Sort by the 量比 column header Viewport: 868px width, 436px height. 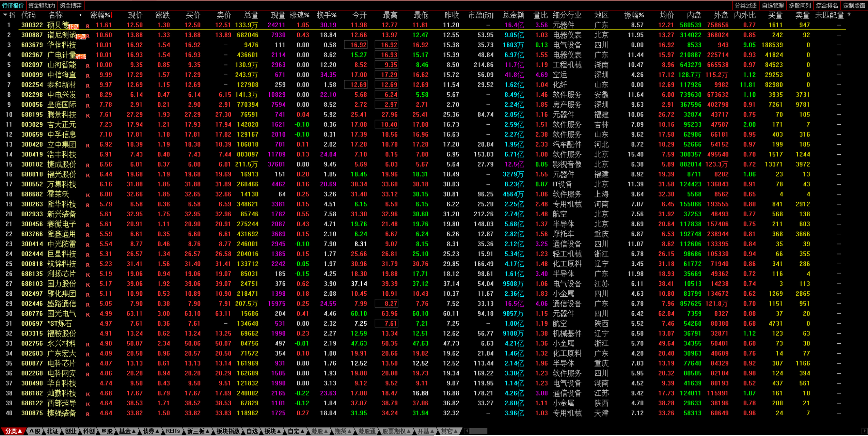click(540, 15)
